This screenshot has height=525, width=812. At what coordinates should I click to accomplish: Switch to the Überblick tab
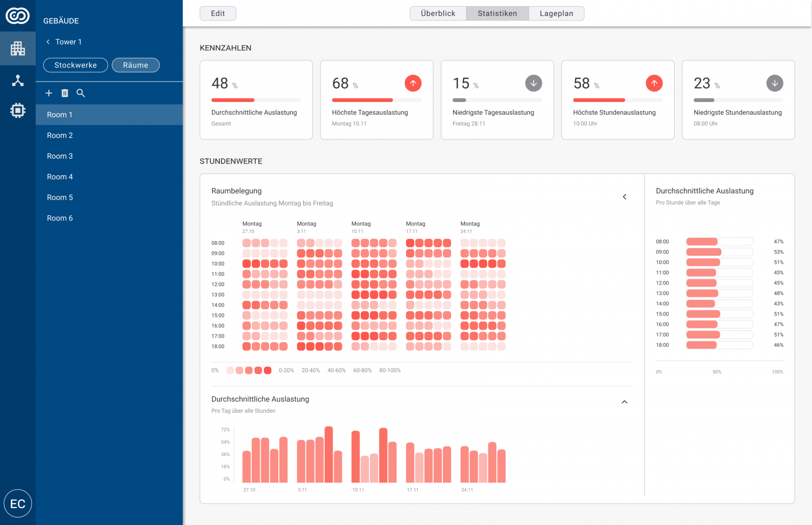tap(438, 13)
